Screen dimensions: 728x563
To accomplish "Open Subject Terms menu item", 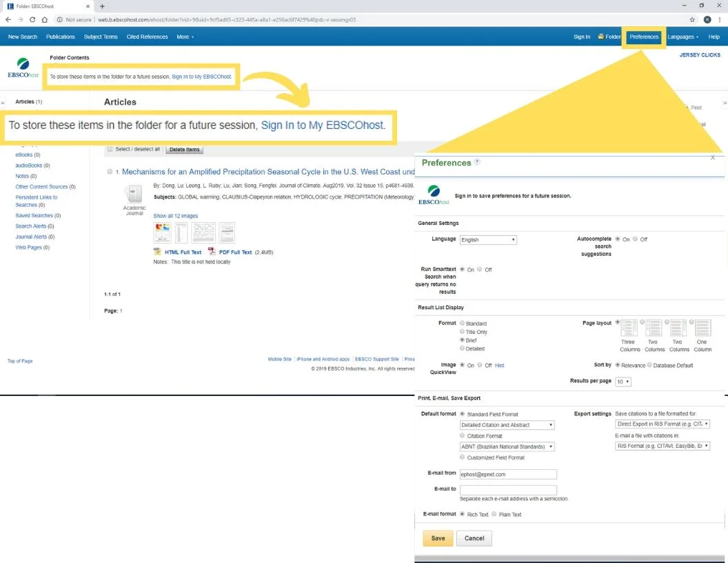I will [101, 37].
